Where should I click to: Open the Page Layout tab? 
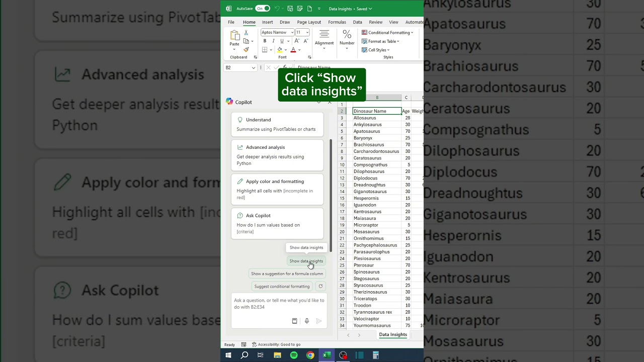[309, 22]
